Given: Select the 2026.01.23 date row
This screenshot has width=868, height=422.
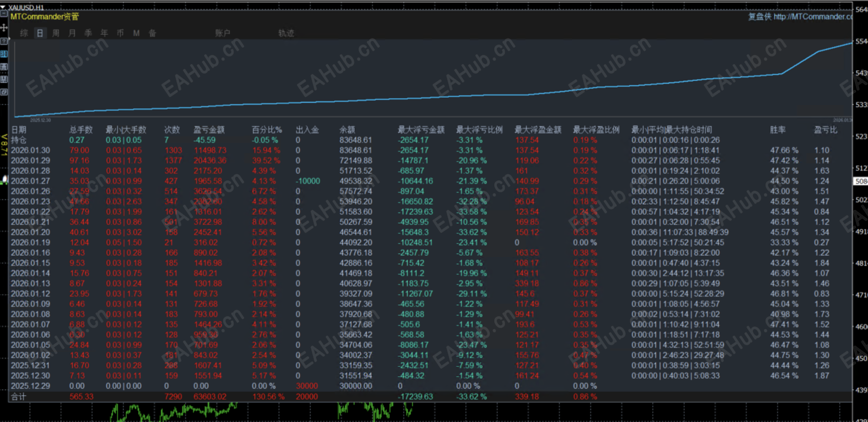Looking at the screenshot, I should pos(30,201).
